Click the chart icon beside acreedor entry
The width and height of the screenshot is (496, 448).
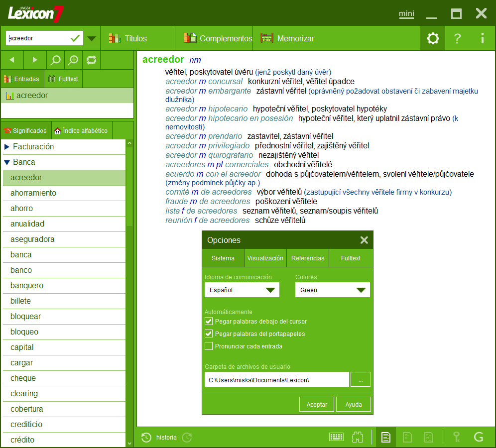(x=9, y=96)
